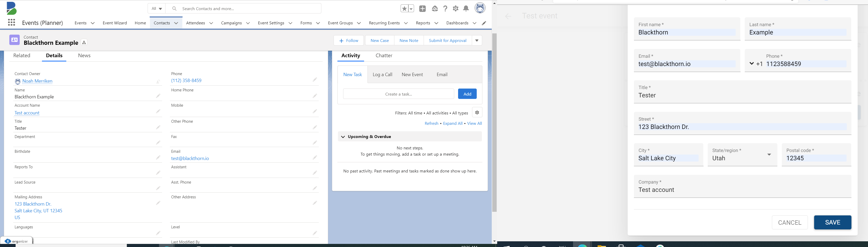868x247 pixels.
Task: Open the organizer utility bar item
Action: [x=17, y=241]
